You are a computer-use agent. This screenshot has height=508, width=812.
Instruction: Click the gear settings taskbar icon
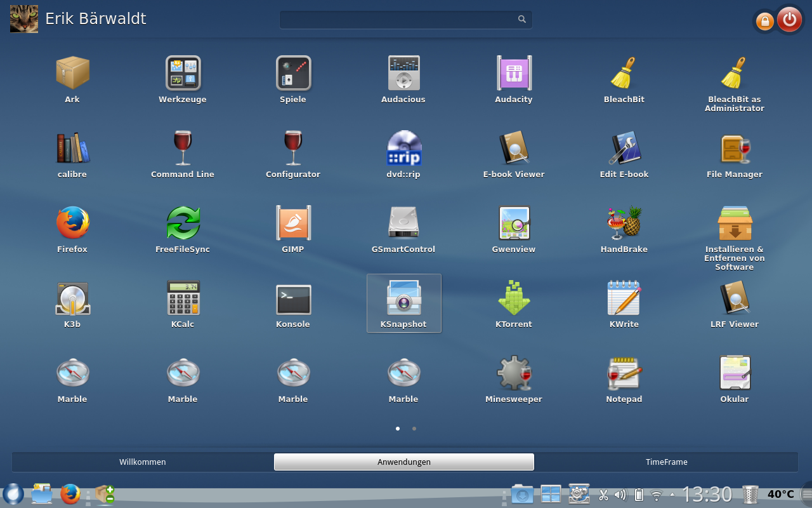(579, 494)
